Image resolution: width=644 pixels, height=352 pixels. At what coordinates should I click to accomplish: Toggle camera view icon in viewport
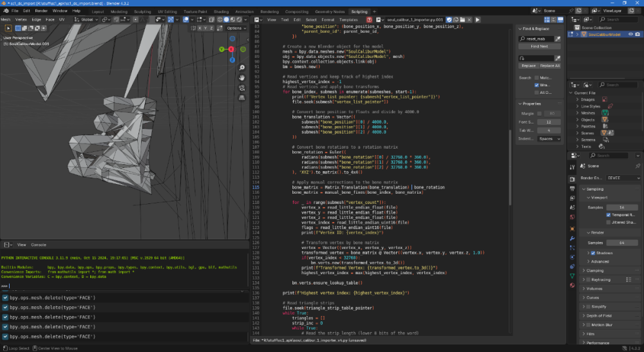pos(241,88)
